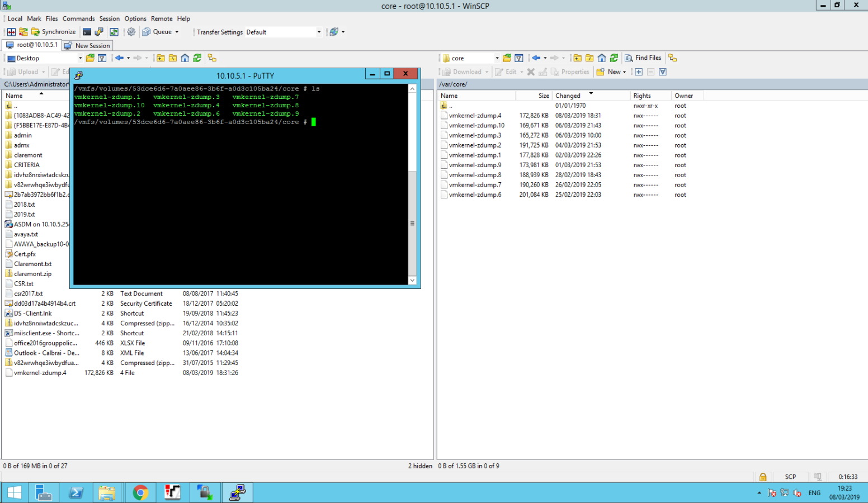Refresh the local panel
Screen dimensions: 868x503
click(x=197, y=58)
